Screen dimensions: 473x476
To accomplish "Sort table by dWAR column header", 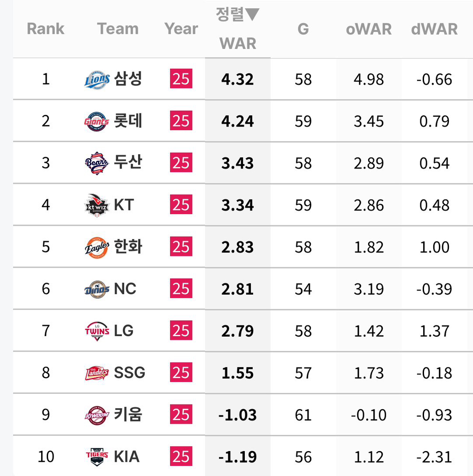I will 434,29.
